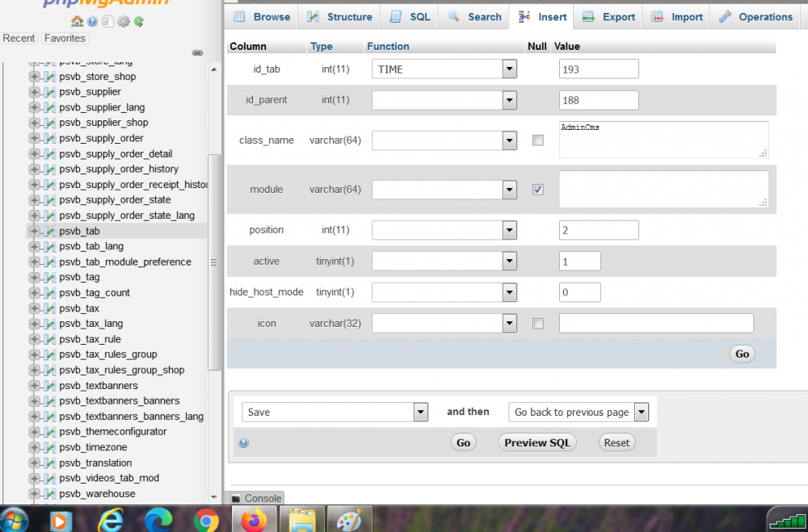Click the position value input field
This screenshot has height=532, width=808.
coord(598,229)
